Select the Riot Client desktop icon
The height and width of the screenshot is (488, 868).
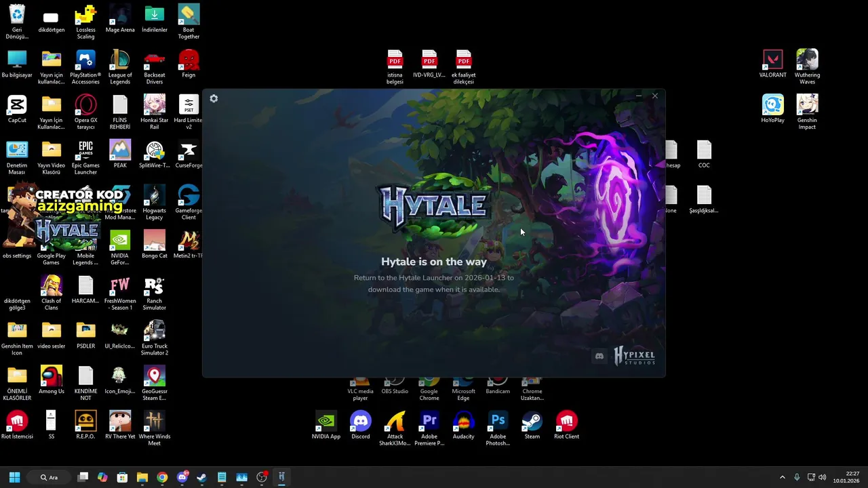[566, 425]
